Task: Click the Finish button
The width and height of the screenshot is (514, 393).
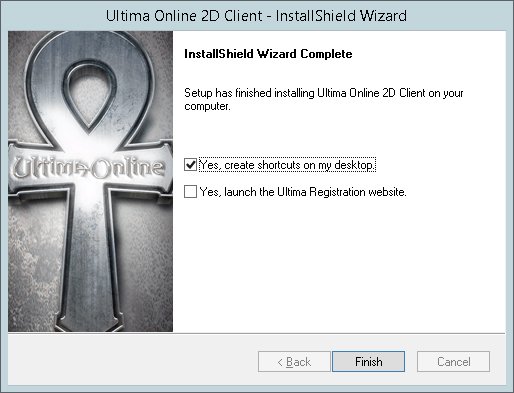Action: pyautogui.click(x=368, y=361)
